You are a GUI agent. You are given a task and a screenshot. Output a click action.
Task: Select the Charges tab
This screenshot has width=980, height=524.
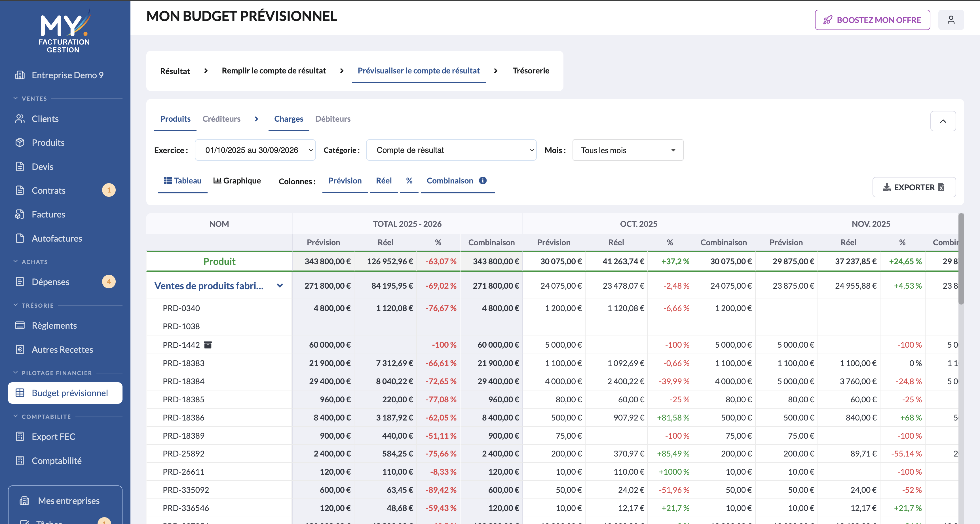click(x=288, y=119)
